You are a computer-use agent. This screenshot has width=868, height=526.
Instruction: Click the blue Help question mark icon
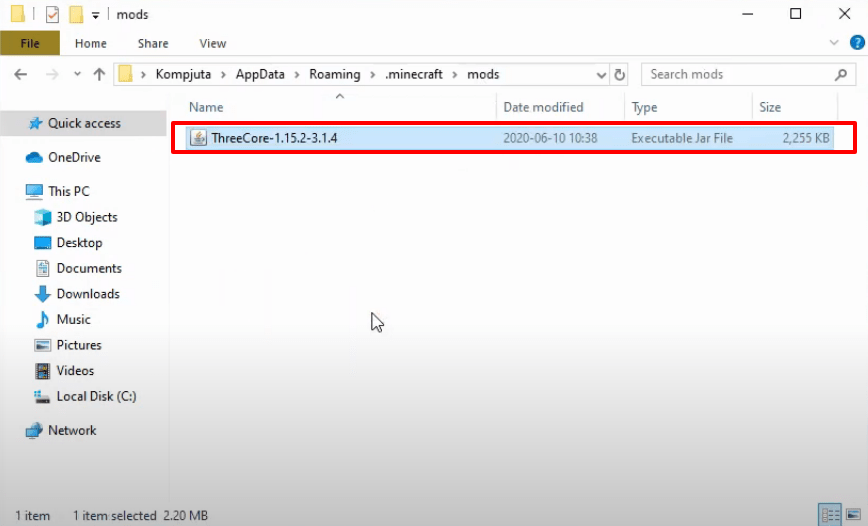[857, 43]
